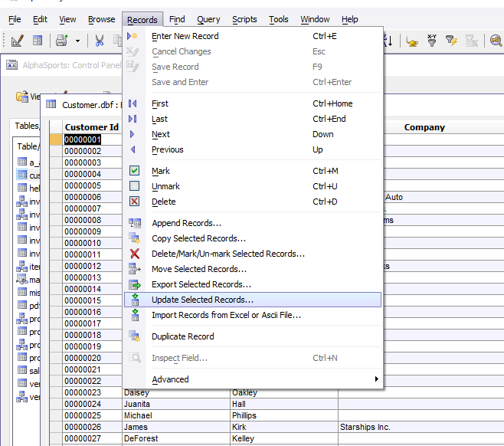Open the print button dropdown arrow
Screen dimensions: 504x446
coord(77,41)
